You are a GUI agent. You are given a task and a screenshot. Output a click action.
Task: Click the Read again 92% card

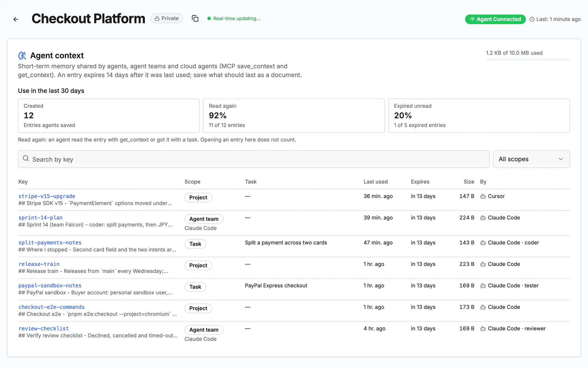coord(294,116)
